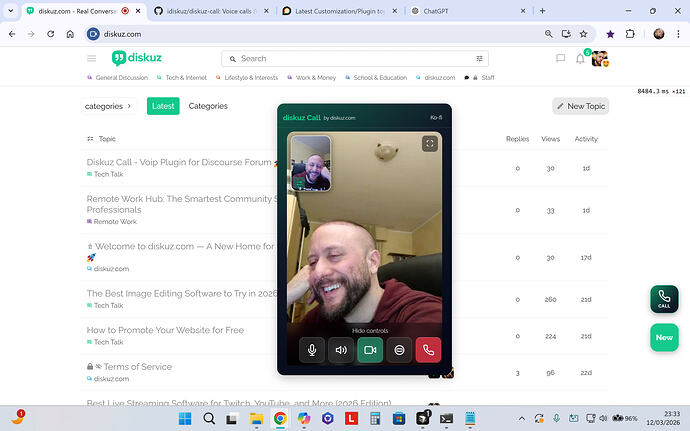Open the tab search dropdown arrow
The width and height of the screenshot is (690, 431).
[x=11, y=11]
